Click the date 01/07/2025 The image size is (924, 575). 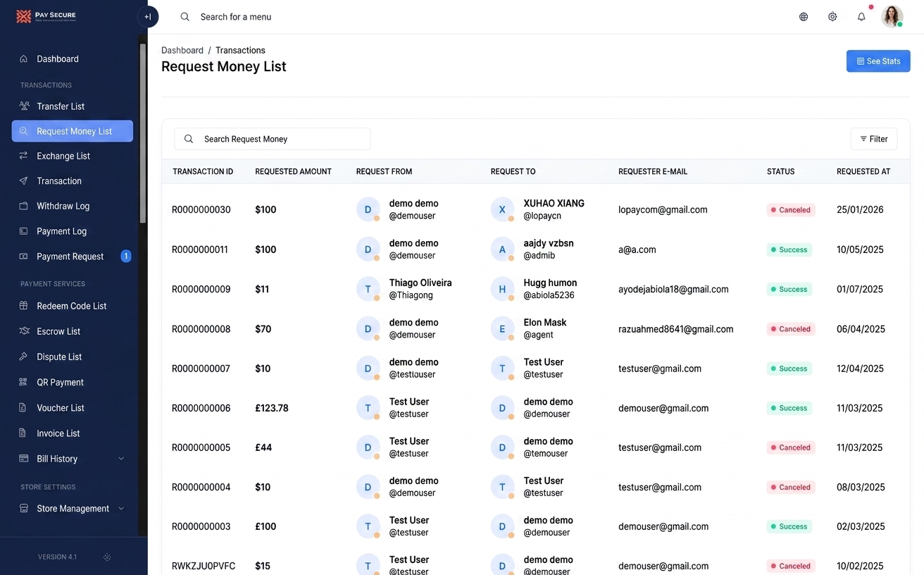point(860,289)
